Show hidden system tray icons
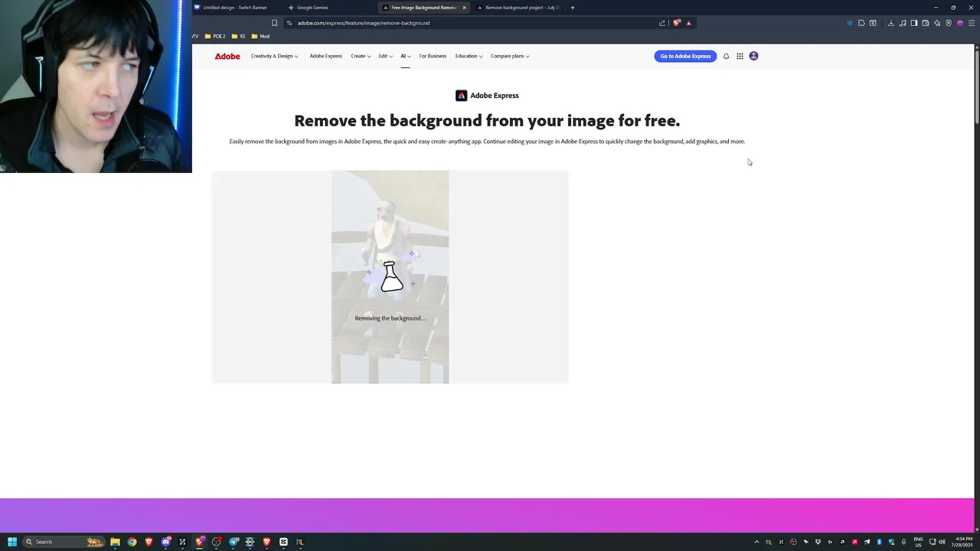Image resolution: width=980 pixels, height=551 pixels. coord(756,542)
